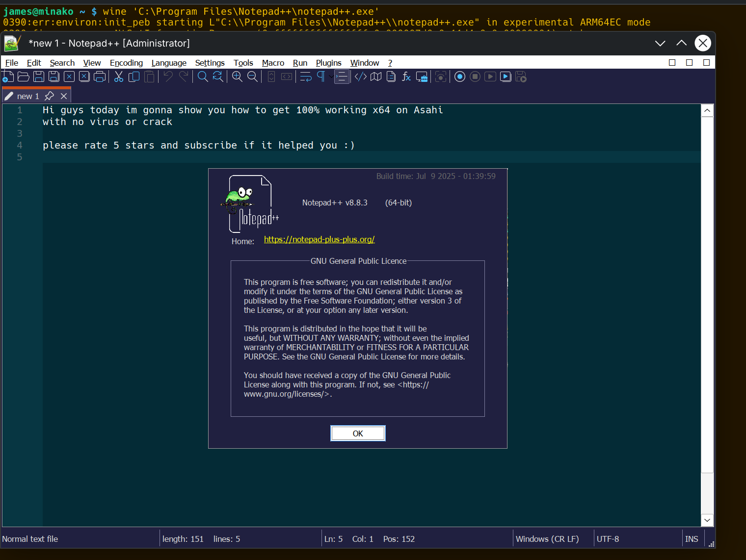Image resolution: width=746 pixels, height=560 pixels.
Task: Save the current file using toolbar
Action: click(x=39, y=76)
